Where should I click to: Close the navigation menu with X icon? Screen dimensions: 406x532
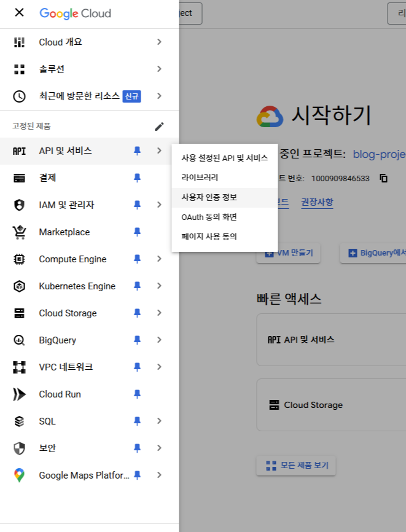pos(19,12)
